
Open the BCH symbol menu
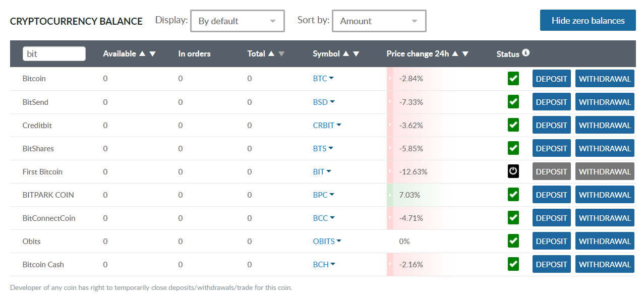(x=324, y=264)
